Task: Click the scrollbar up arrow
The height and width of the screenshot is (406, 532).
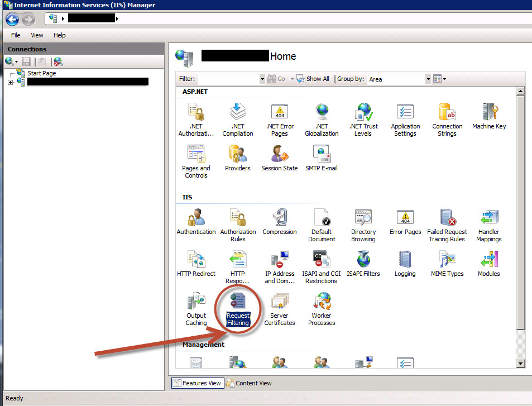Action: tap(521, 90)
